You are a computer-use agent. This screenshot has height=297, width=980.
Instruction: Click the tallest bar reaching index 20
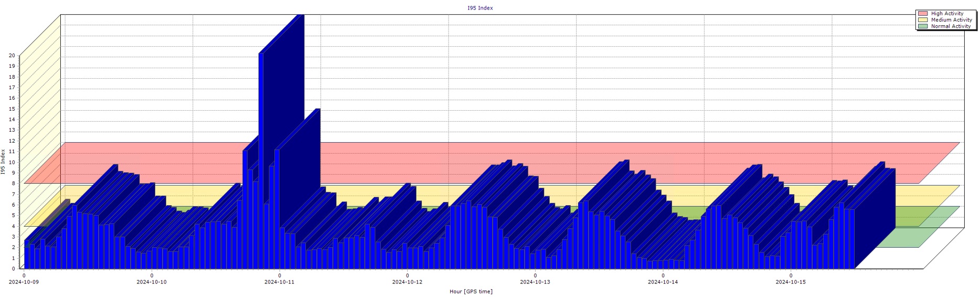(261, 157)
